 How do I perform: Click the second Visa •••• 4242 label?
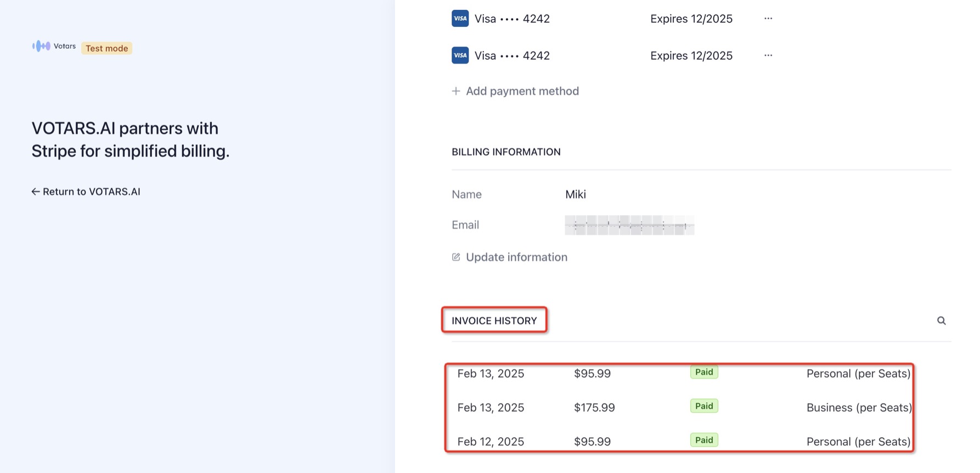512,55
